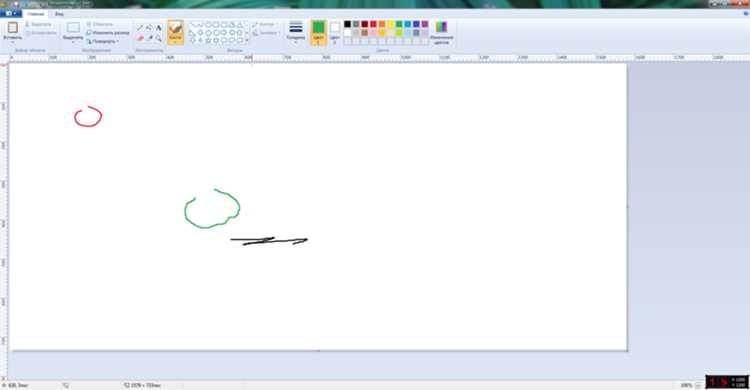Pick the red color swatch
The width and height of the screenshot is (750, 390).
coord(373,24)
